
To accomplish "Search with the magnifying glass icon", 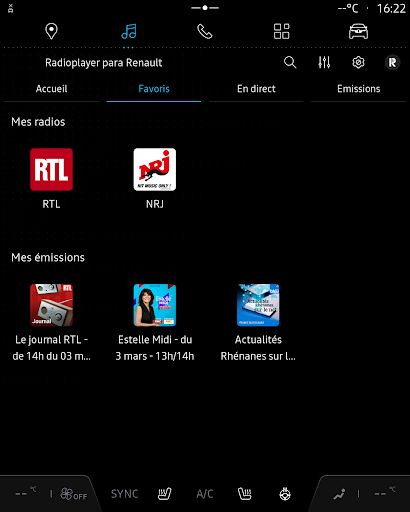I will pyautogui.click(x=290, y=62).
